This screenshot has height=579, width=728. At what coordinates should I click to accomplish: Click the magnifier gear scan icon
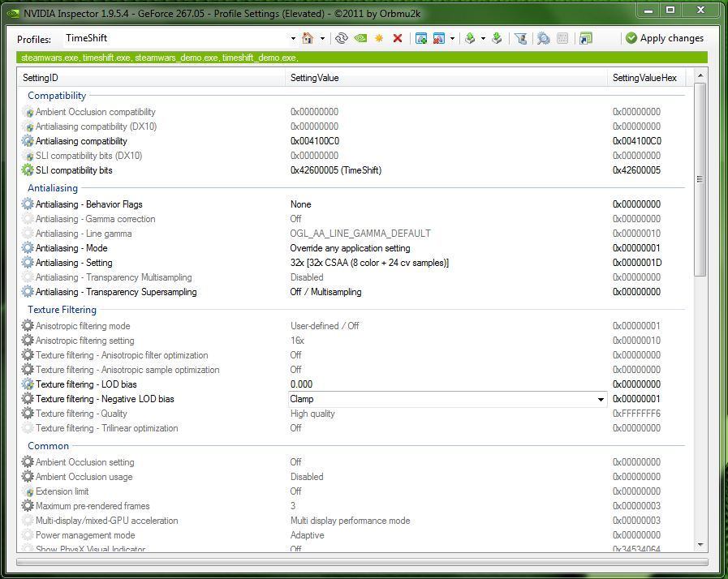point(543,38)
